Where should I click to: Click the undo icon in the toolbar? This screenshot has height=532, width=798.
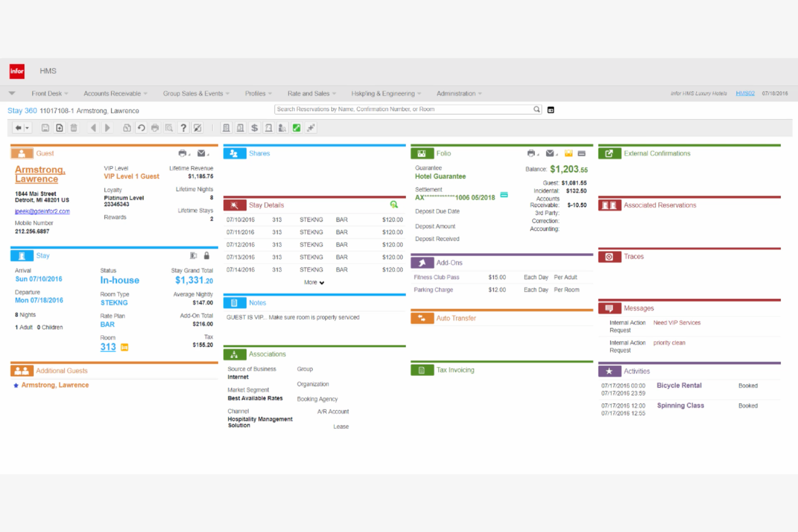coord(141,128)
